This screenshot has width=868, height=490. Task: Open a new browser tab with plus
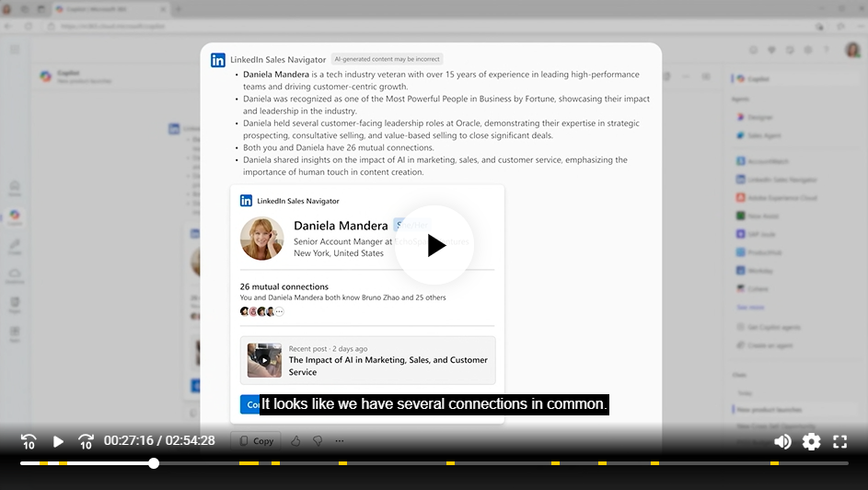[179, 9]
